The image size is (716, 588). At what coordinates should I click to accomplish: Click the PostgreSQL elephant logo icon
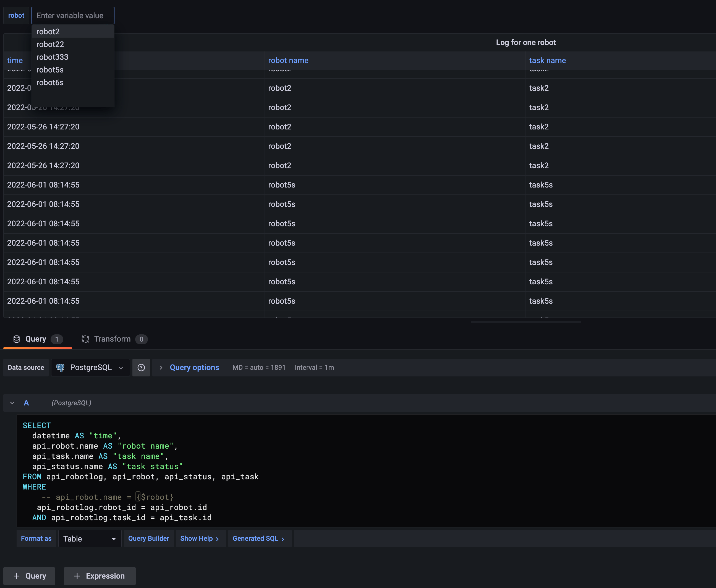click(x=60, y=368)
